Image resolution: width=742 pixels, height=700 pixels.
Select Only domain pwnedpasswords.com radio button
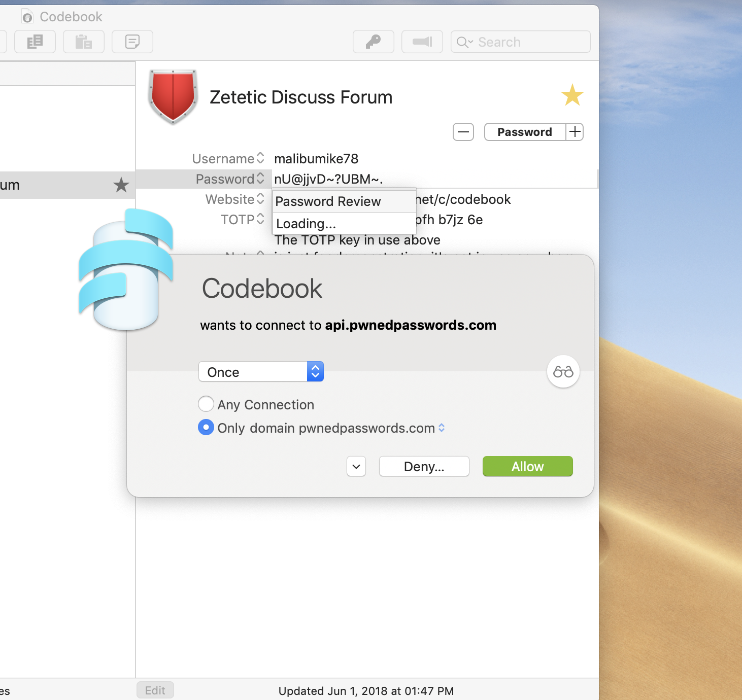coord(206,428)
